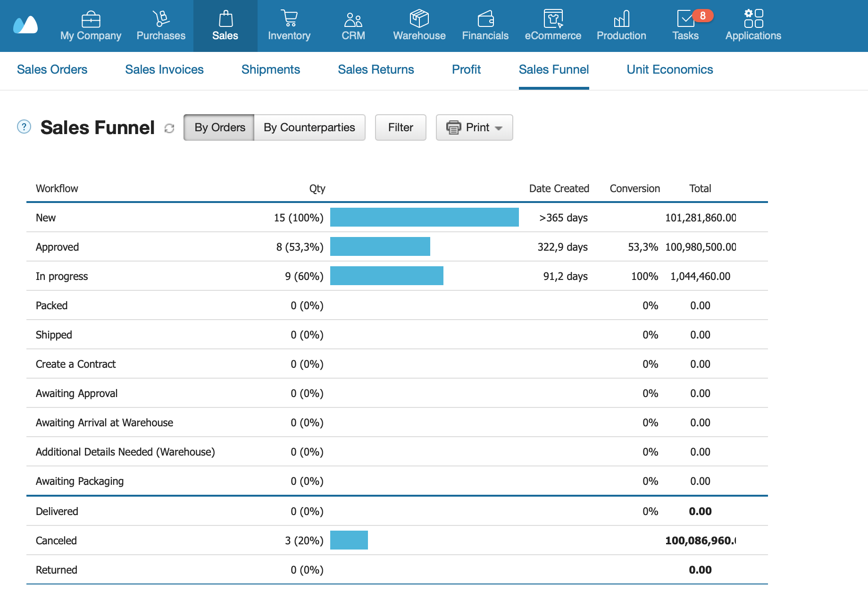The height and width of the screenshot is (609, 868).
Task: Go to the Sales Orders tab
Action: pos(52,69)
